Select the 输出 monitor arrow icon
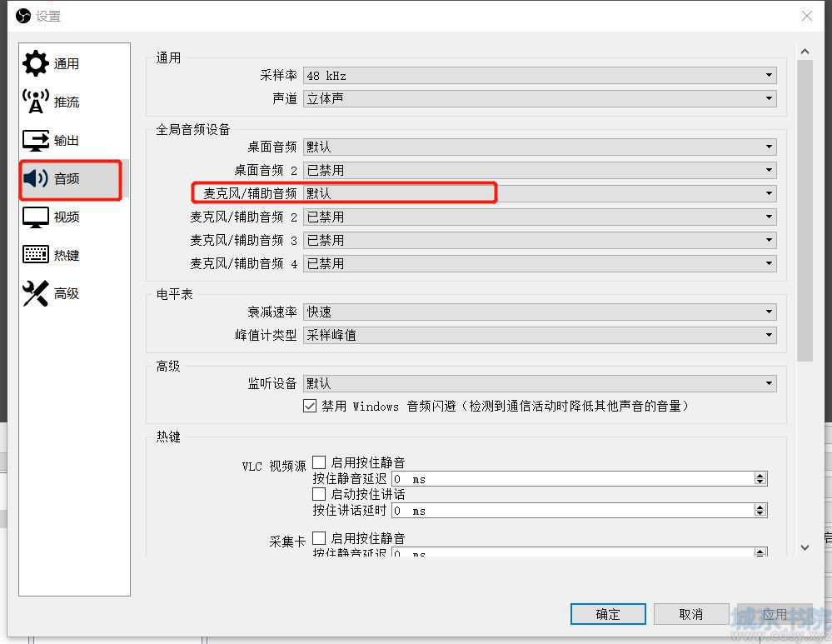Image resolution: width=832 pixels, height=644 pixels. coord(36,140)
